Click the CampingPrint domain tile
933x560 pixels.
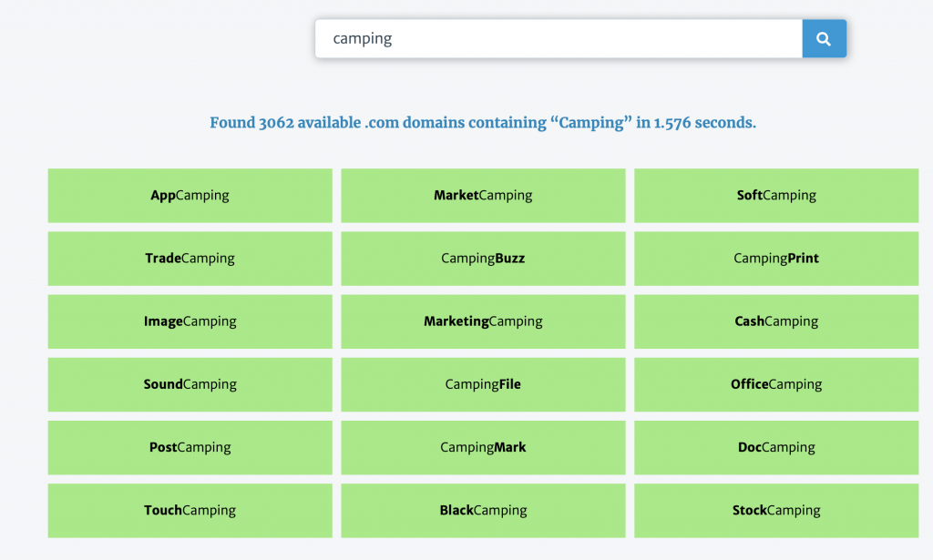coord(776,259)
